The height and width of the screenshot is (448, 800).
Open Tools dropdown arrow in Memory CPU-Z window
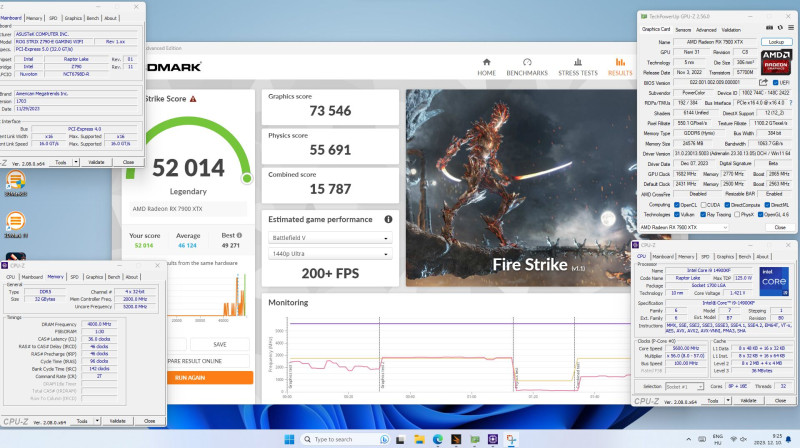pos(97,421)
